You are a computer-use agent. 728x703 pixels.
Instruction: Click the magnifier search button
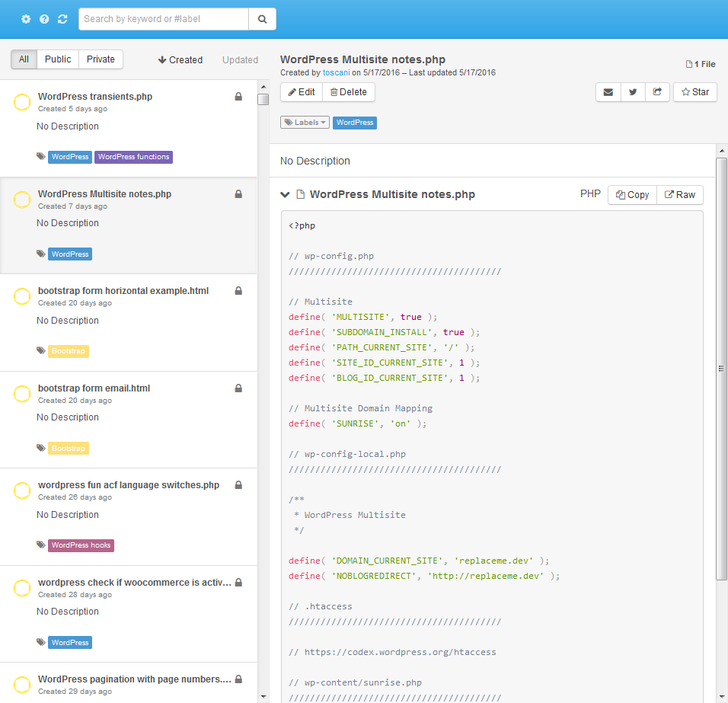point(262,19)
